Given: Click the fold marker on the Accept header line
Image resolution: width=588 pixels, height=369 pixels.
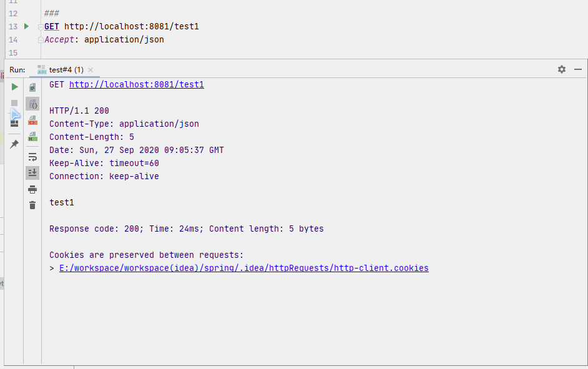Looking at the screenshot, I should 41,40.
